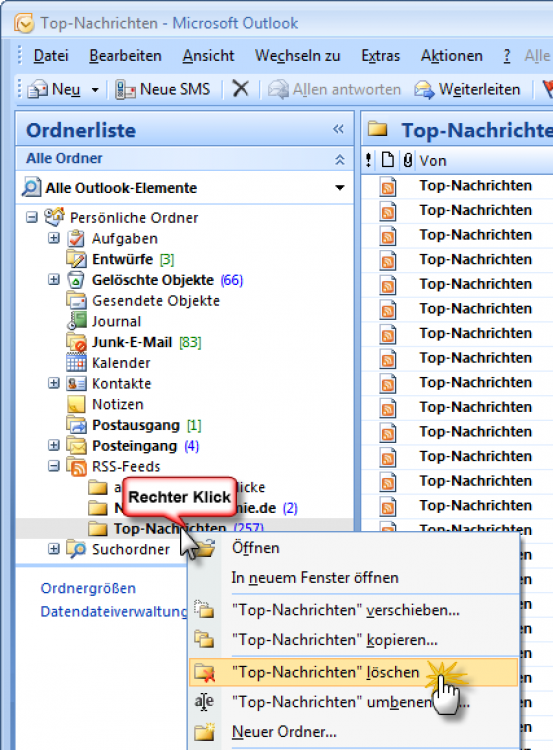Screen dimensions: 553x750
Task: Select the Entwürfe folder icon
Action: pyautogui.click(x=76, y=259)
